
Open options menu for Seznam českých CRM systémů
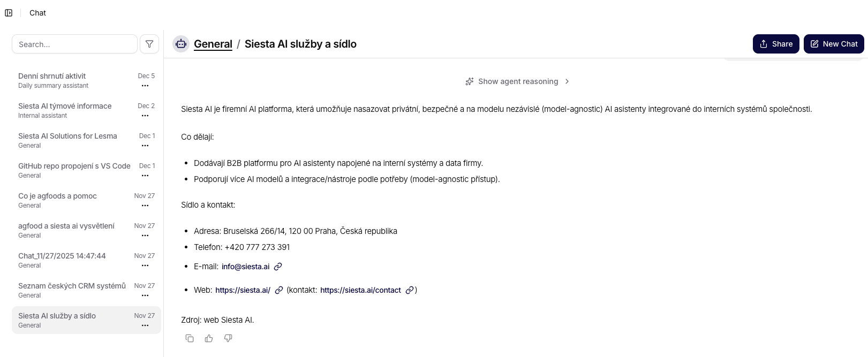coord(145,295)
